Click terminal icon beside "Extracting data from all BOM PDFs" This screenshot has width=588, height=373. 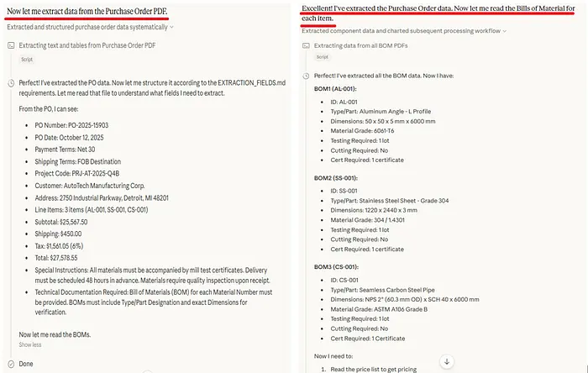307,46
